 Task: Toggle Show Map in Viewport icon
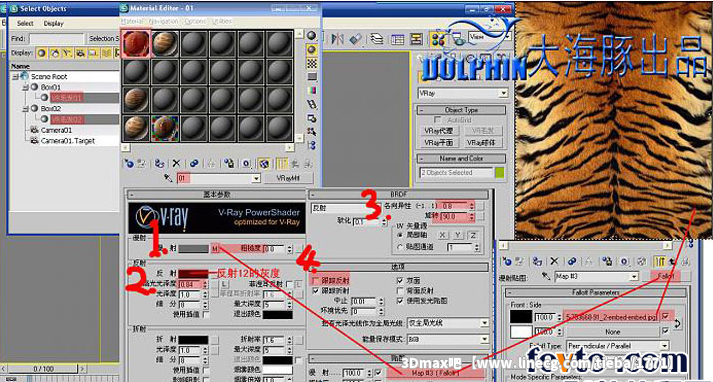tap(263, 163)
